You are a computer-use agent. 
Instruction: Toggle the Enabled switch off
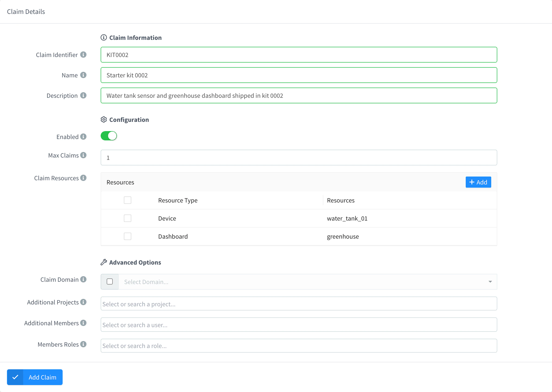coord(109,136)
